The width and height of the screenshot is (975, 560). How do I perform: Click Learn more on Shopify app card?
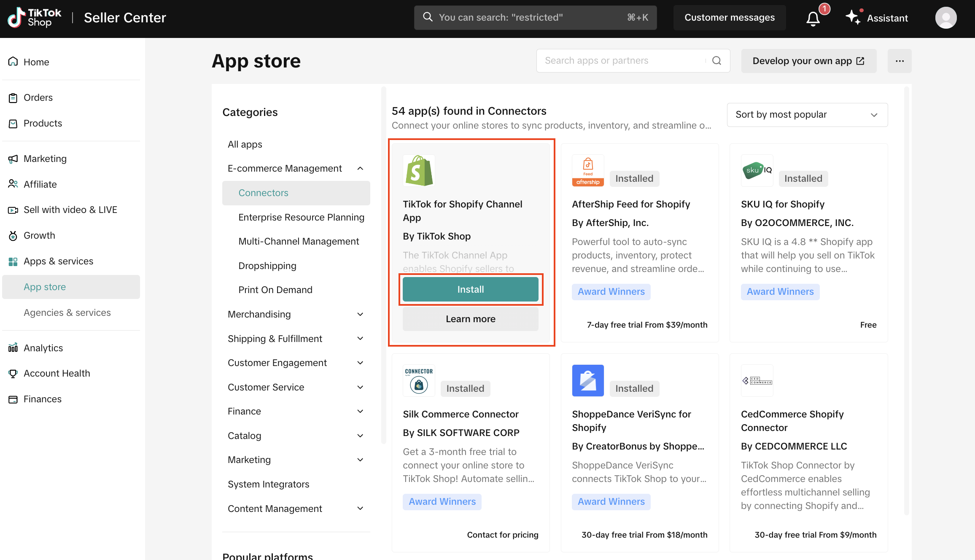click(471, 319)
